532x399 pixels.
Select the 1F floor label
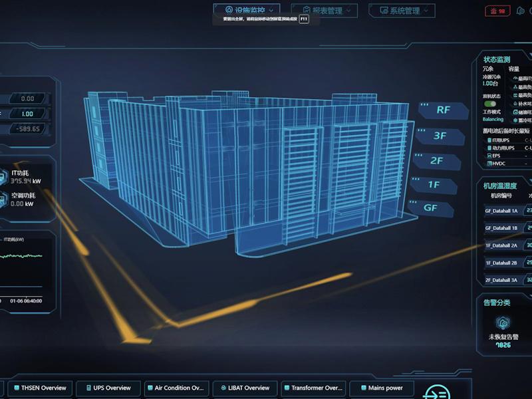[x=434, y=185]
